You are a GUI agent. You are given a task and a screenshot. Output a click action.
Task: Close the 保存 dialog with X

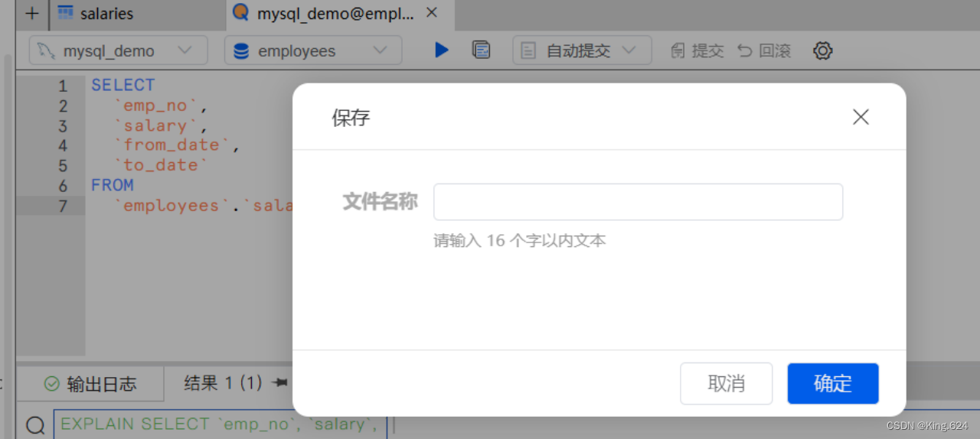(x=861, y=117)
